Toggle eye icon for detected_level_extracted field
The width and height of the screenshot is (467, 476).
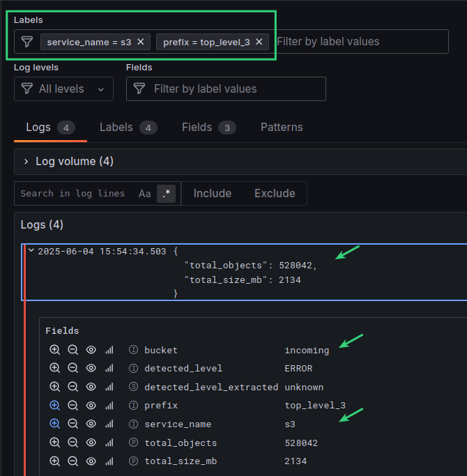pyautogui.click(x=91, y=387)
